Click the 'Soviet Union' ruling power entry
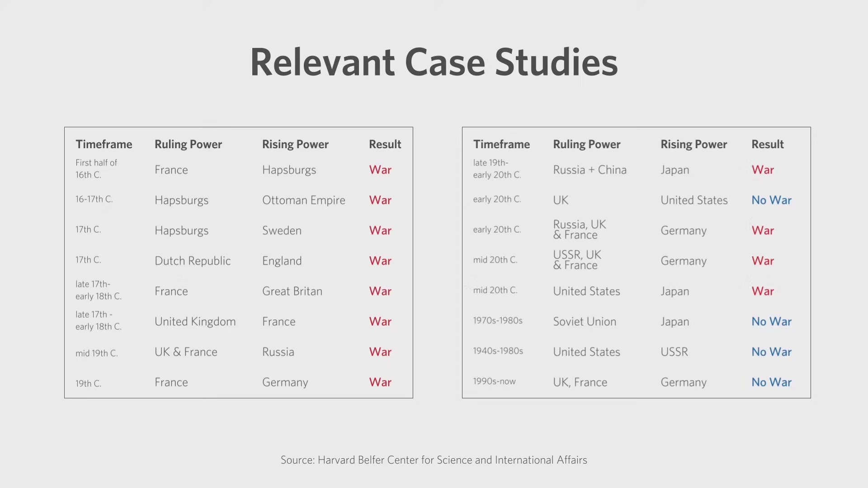The width and height of the screenshot is (868, 488). pos(585,321)
